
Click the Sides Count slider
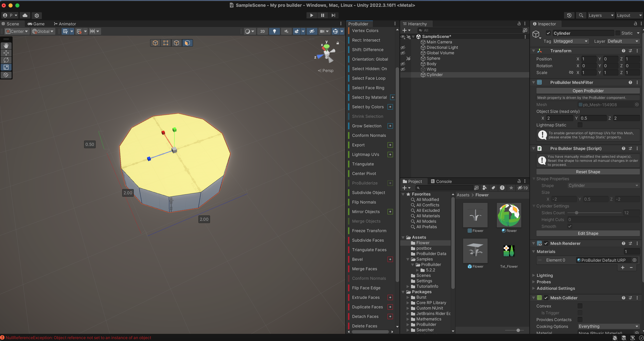click(x=576, y=213)
